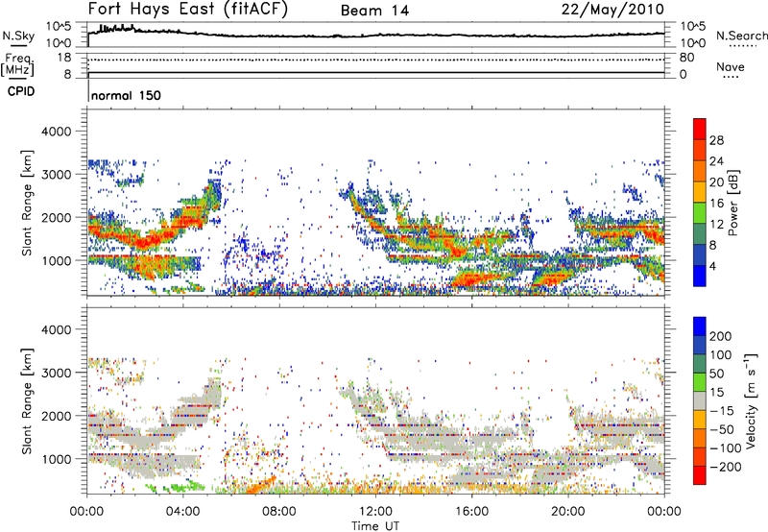Click the 'Slant Range [km]' label of power panel
This screenshot has width=768, height=532.
pyautogui.click(x=27, y=203)
